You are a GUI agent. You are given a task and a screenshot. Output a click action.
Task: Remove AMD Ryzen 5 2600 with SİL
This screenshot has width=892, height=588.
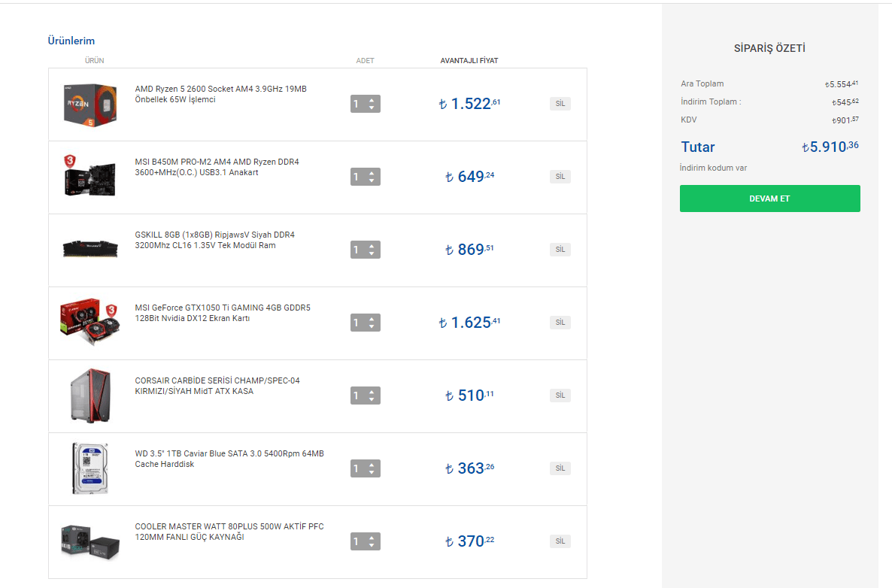(560, 104)
